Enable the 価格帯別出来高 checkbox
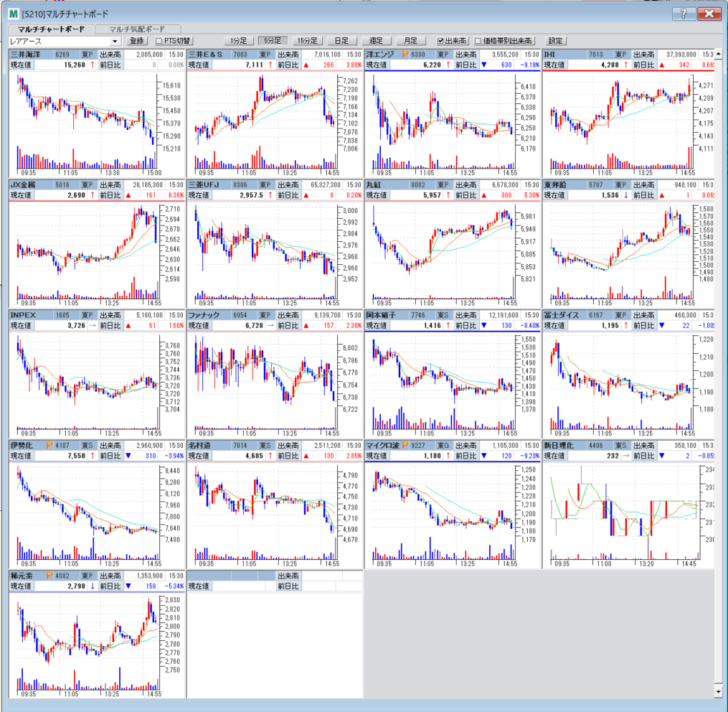This screenshot has height=712, width=728. tap(478, 41)
